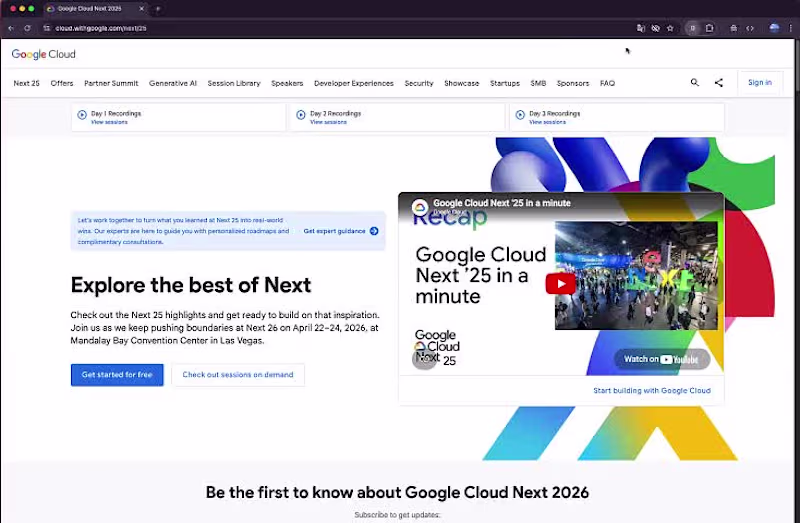Screen dimensions: 800x523
Task: Play the Next '25 in a minute video
Action: coord(560,284)
